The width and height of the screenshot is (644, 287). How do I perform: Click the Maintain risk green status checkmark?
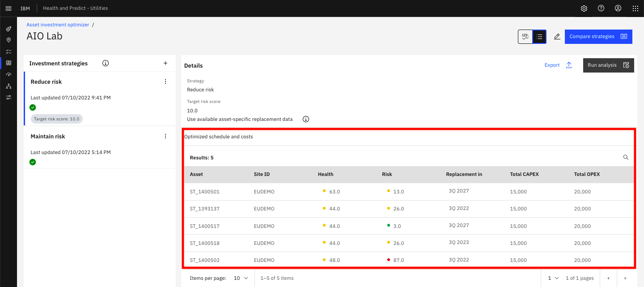[33, 162]
